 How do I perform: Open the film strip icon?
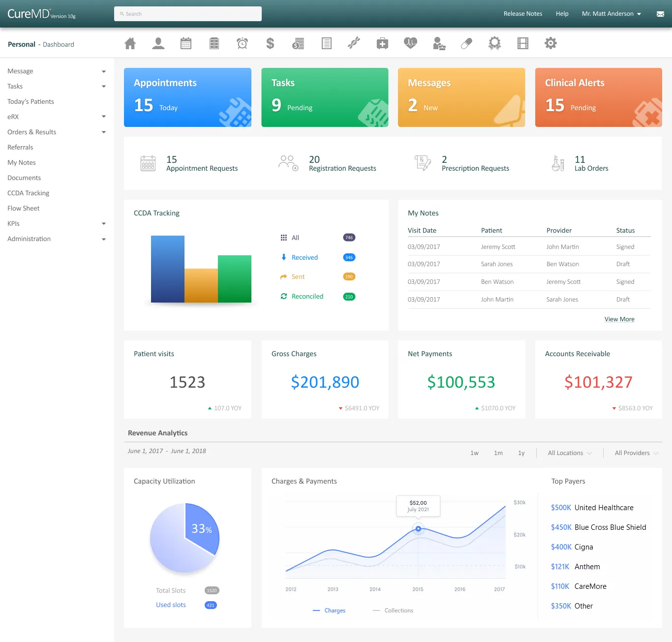coord(523,44)
